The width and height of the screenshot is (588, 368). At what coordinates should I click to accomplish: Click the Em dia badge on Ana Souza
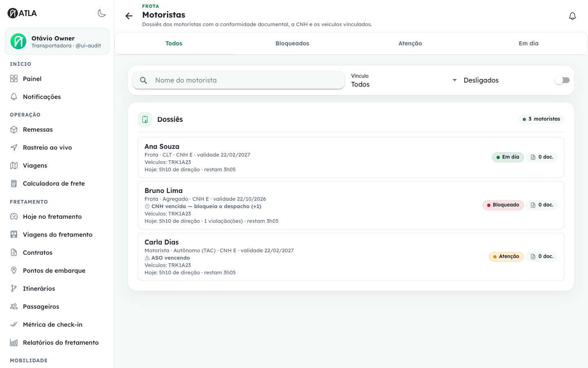[508, 157]
